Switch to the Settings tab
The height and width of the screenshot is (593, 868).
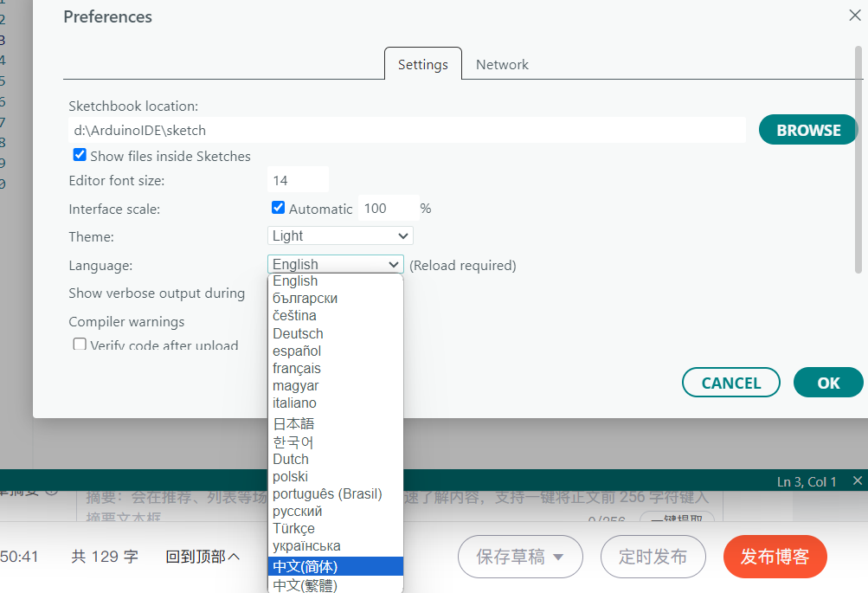point(422,64)
